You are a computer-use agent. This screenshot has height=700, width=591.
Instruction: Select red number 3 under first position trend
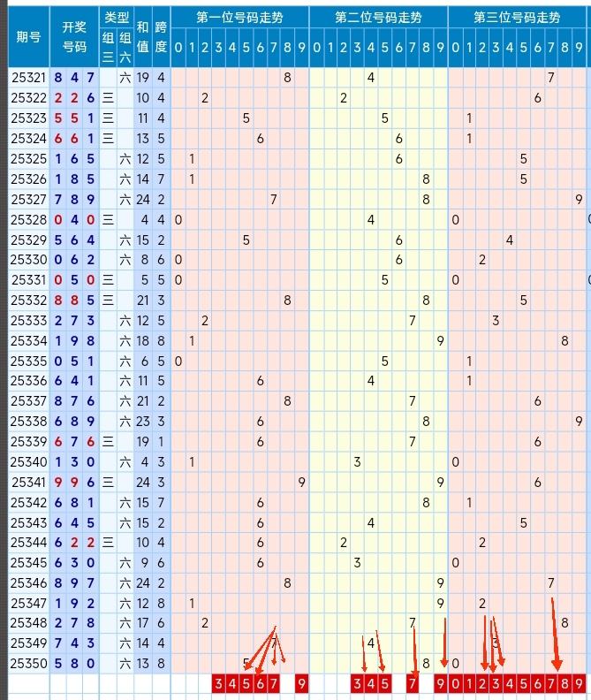point(218,683)
